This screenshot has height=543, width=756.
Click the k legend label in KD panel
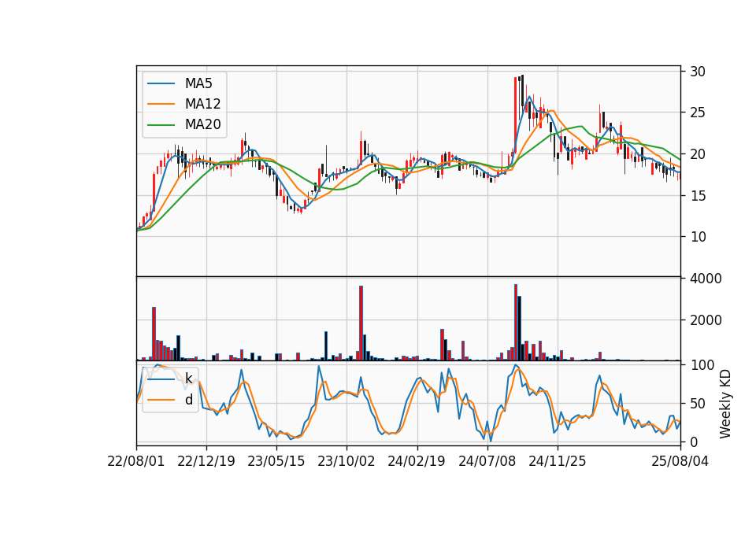188,379
